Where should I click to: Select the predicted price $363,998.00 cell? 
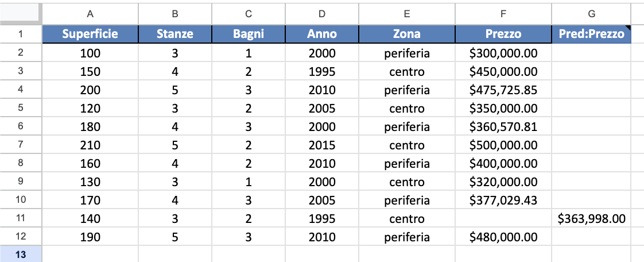(x=591, y=218)
